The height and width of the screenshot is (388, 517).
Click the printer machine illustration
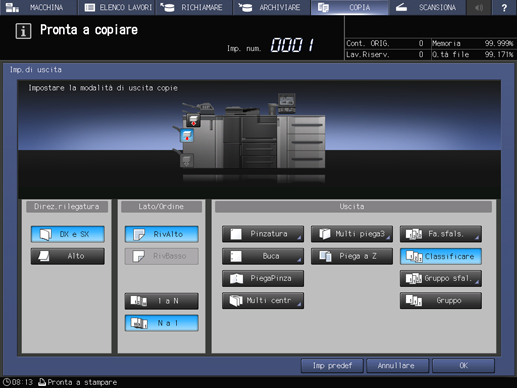pos(249,132)
